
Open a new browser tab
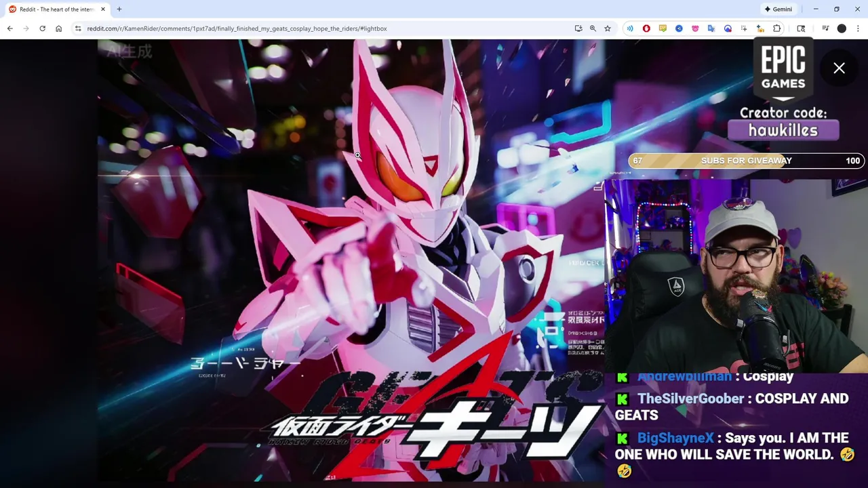(x=119, y=9)
